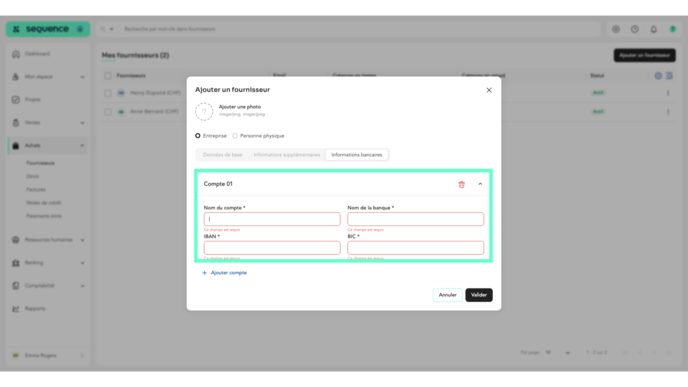Click the Achats bag icon

point(16,146)
